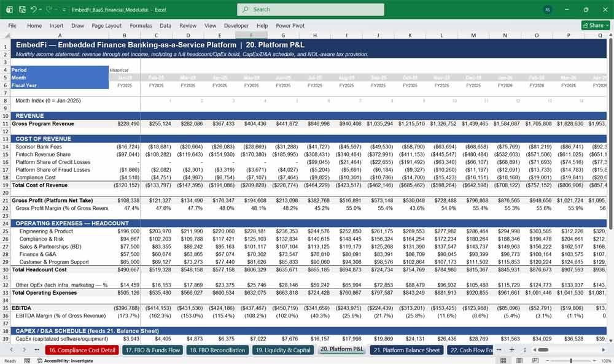Image resolution: width=614 pixels, height=364 pixels.
Task: Switch to 21. Platform Balance Sheet tab
Action: [407, 350]
